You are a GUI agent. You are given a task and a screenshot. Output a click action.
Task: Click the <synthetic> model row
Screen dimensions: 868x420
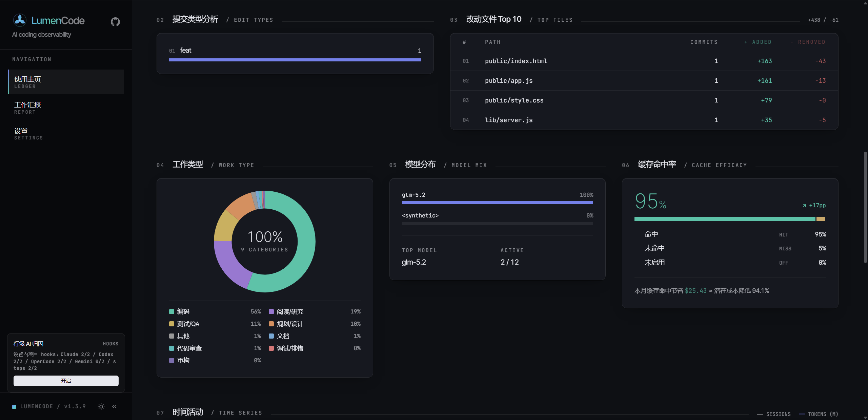497,219
